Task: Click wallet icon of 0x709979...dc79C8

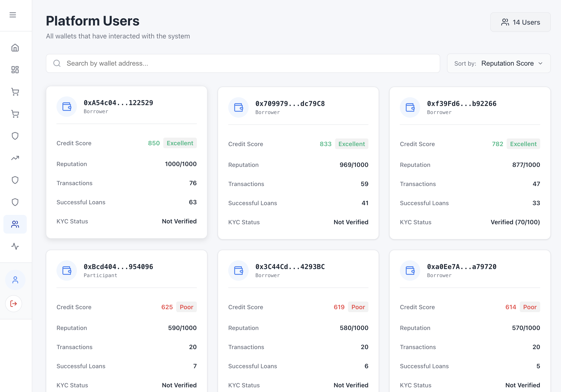Action: click(238, 107)
